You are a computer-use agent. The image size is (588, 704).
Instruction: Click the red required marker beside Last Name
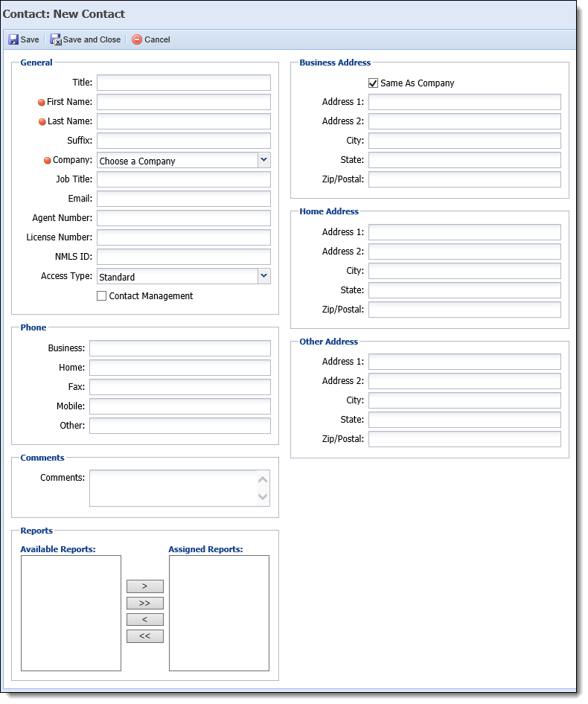(x=42, y=121)
